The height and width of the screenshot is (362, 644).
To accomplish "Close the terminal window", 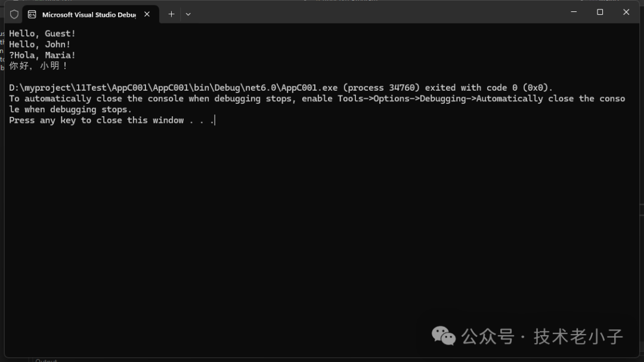I will (626, 12).
